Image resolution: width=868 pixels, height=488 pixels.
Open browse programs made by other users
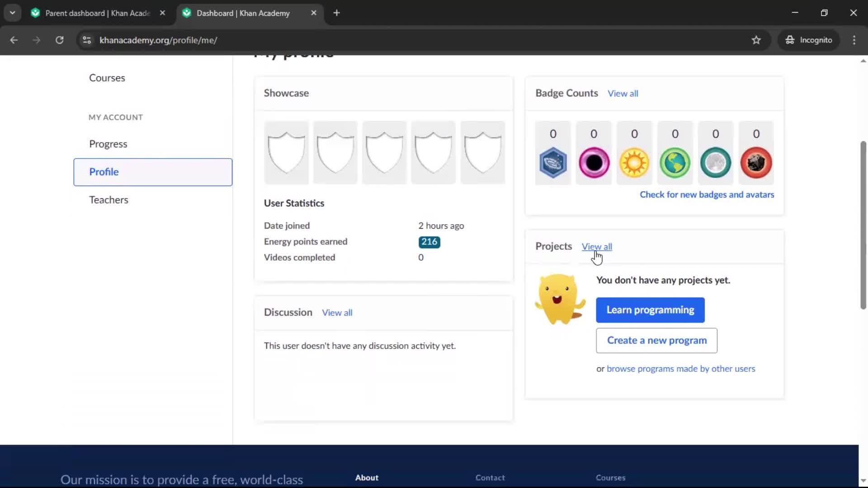(x=681, y=369)
